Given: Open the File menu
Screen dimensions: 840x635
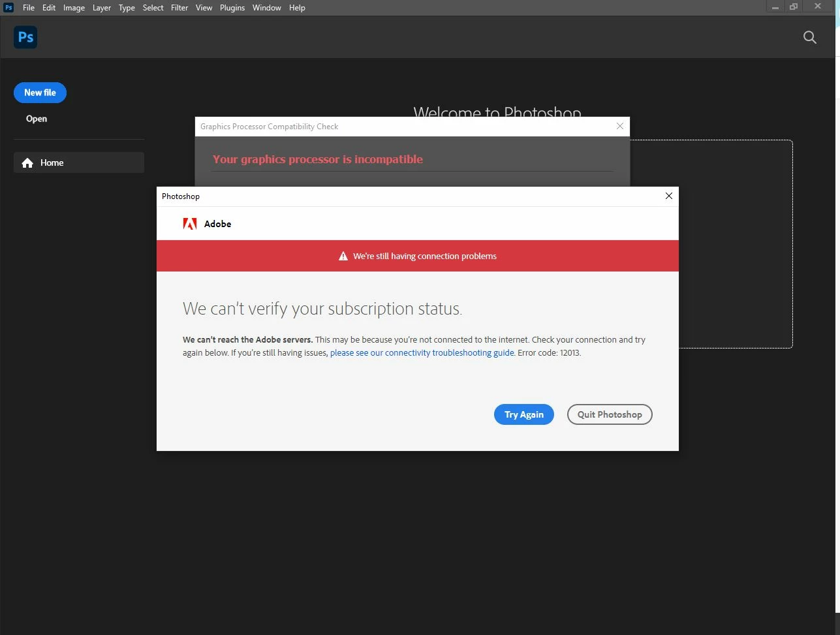Looking at the screenshot, I should pyautogui.click(x=29, y=8).
